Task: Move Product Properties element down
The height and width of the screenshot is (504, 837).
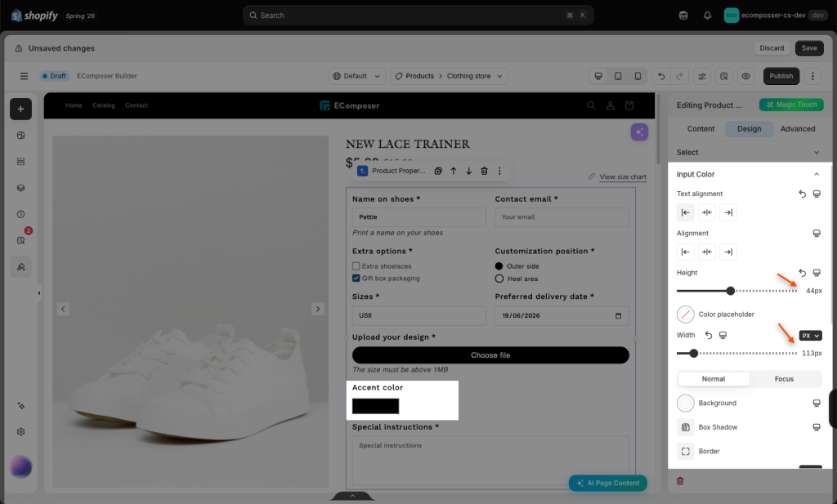Action: [x=468, y=172]
